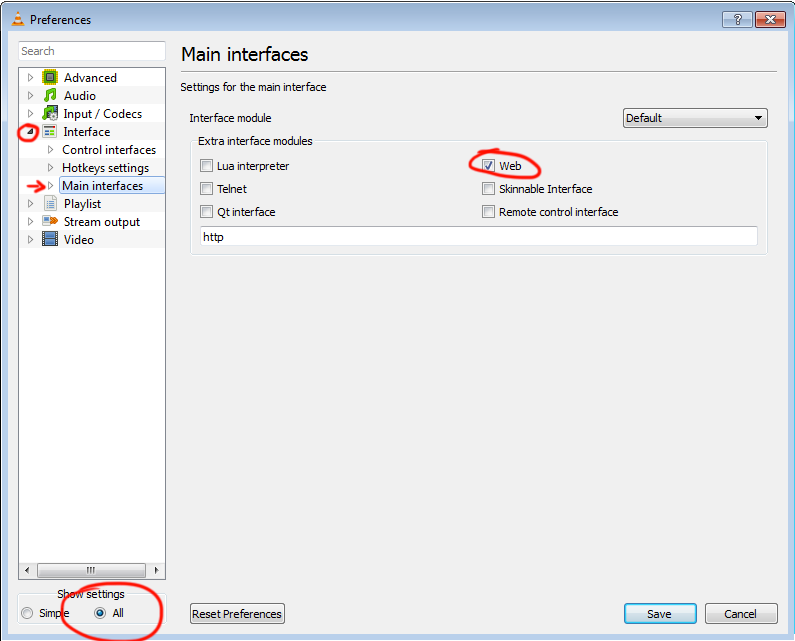
Task: Expand the Hotkeys settings node
Action: (50, 167)
